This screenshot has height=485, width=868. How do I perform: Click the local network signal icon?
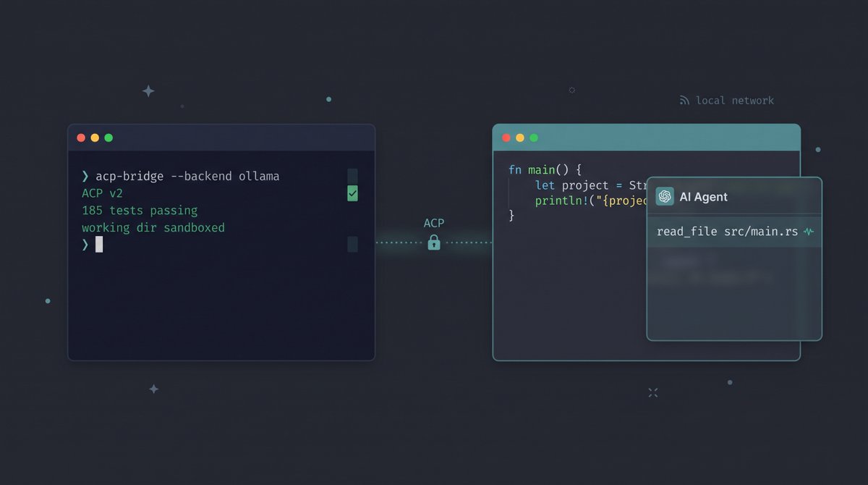pyautogui.click(x=684, y=101)
